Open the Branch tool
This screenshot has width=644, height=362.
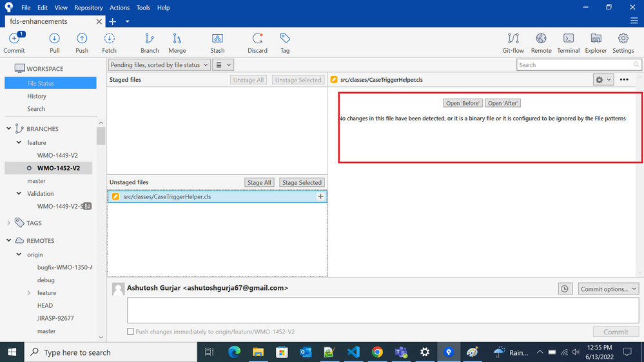[150, 43]
